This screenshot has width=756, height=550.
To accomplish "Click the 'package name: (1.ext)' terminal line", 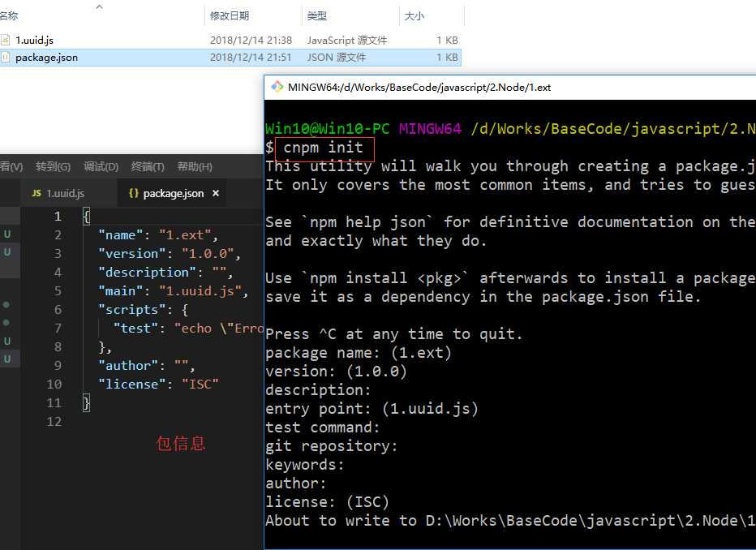I will 359,353.
